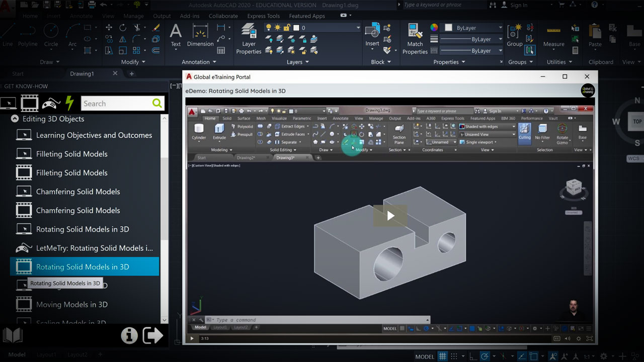Open the gamepad LetMeTry filter icon
Viewport: 644px width, 362px height.
[50, 103]
